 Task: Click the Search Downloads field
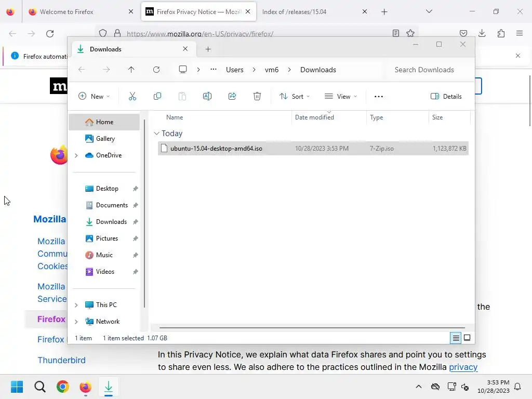(428, 70)
